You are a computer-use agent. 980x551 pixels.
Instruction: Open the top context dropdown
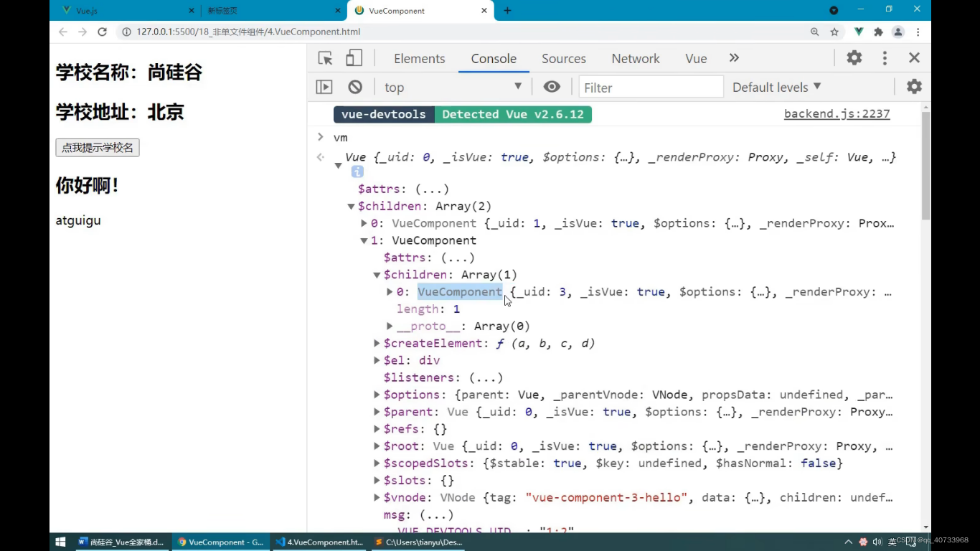pyautogui.click(x=453, y=87)
